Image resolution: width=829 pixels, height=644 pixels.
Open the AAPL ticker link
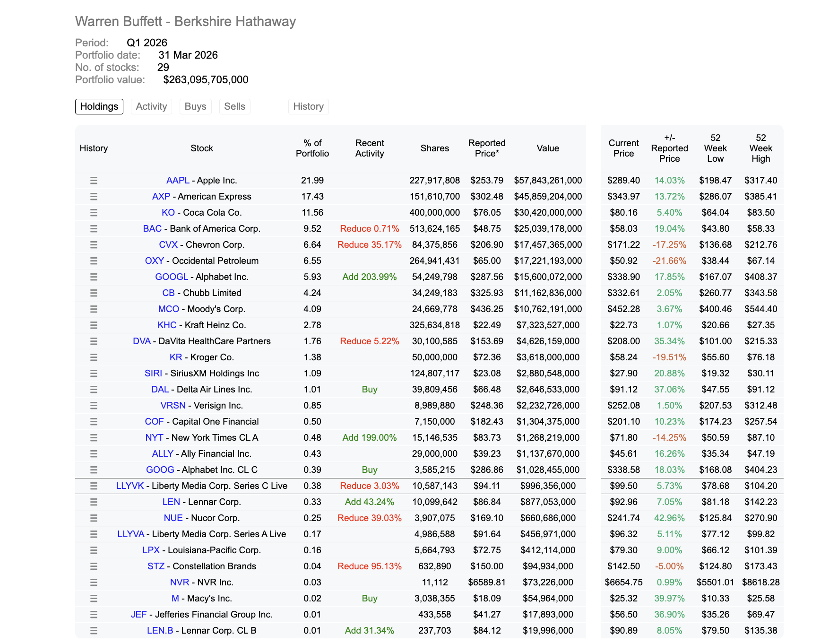click(x=178, y=180)
